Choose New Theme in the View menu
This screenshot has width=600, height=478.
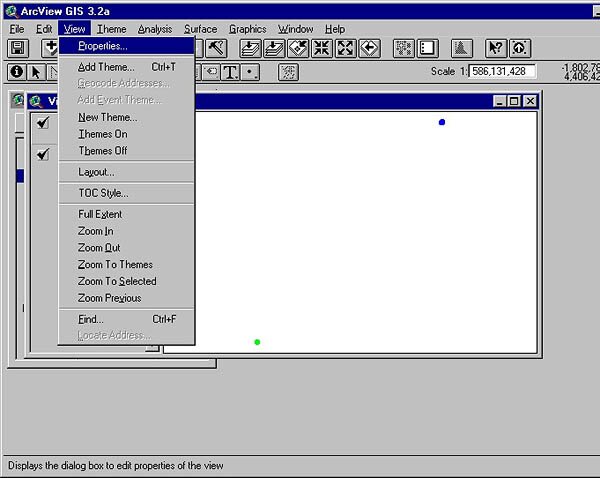tap(127, 117)
